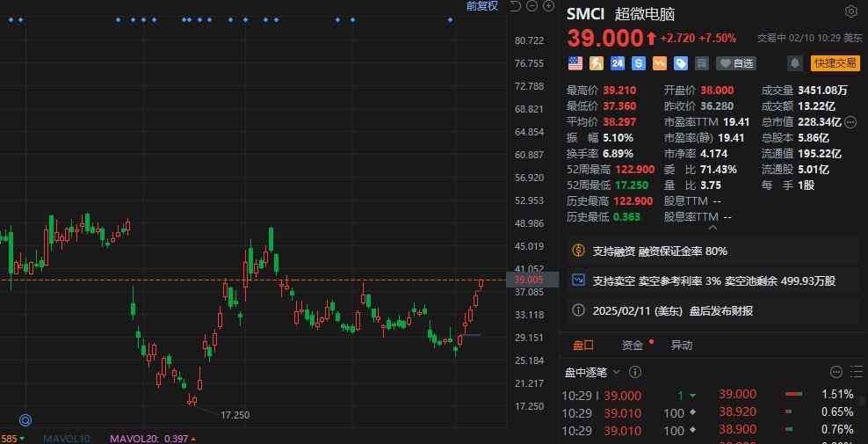Click the 交易中 02/10 10:29 美东 status
The image size is (868, 444).
pos(810,39)
